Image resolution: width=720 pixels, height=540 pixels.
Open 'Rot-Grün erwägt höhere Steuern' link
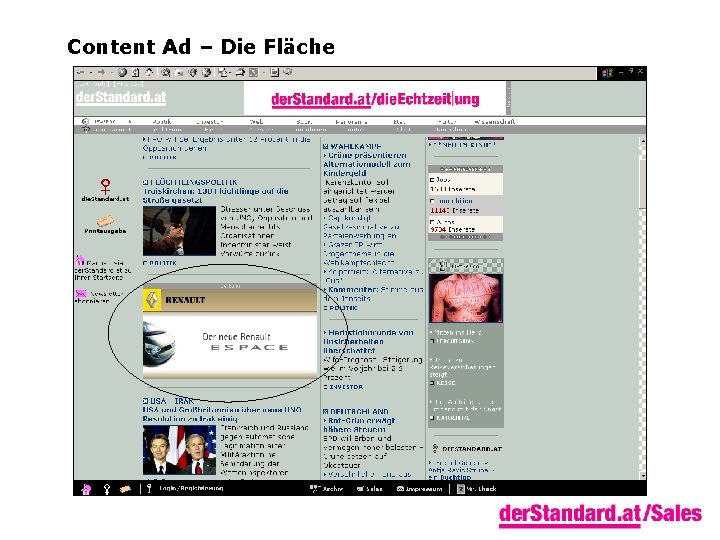click(359, 425)
